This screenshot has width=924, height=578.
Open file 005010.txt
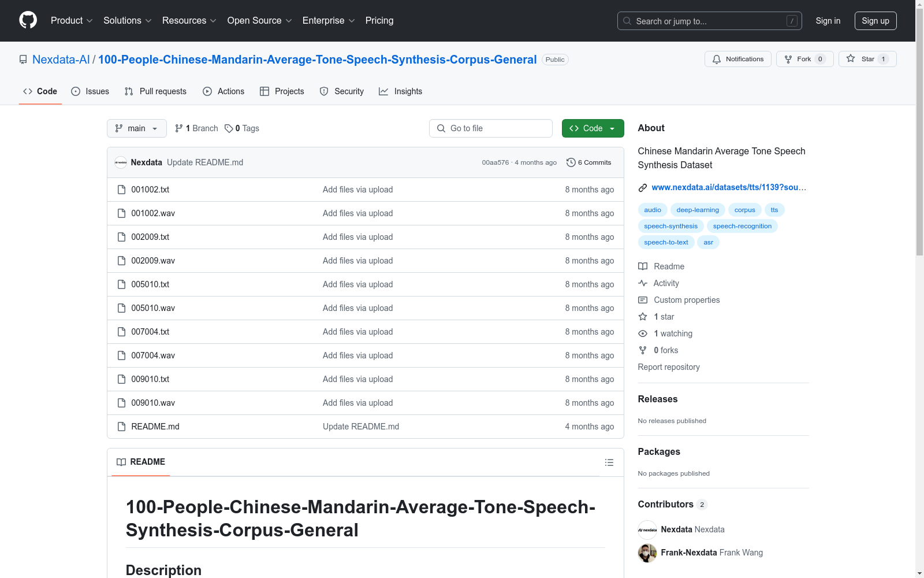click(x=150, y=284)
